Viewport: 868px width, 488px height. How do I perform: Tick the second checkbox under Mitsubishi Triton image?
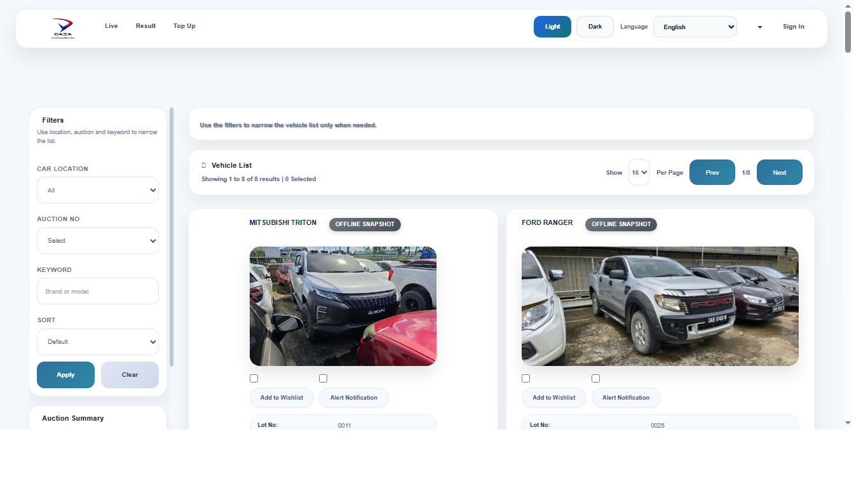click(x=323, y=379)
